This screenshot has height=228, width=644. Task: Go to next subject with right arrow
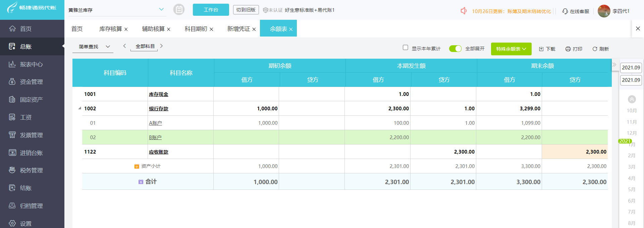pyautogui.click(x=161, y=46)
